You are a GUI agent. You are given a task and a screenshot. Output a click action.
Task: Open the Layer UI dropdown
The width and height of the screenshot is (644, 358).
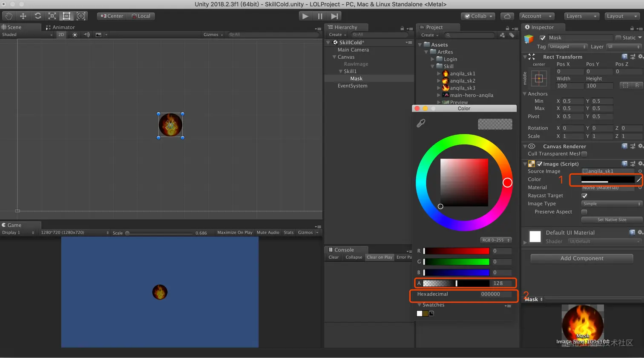click(x=624, y=47)
